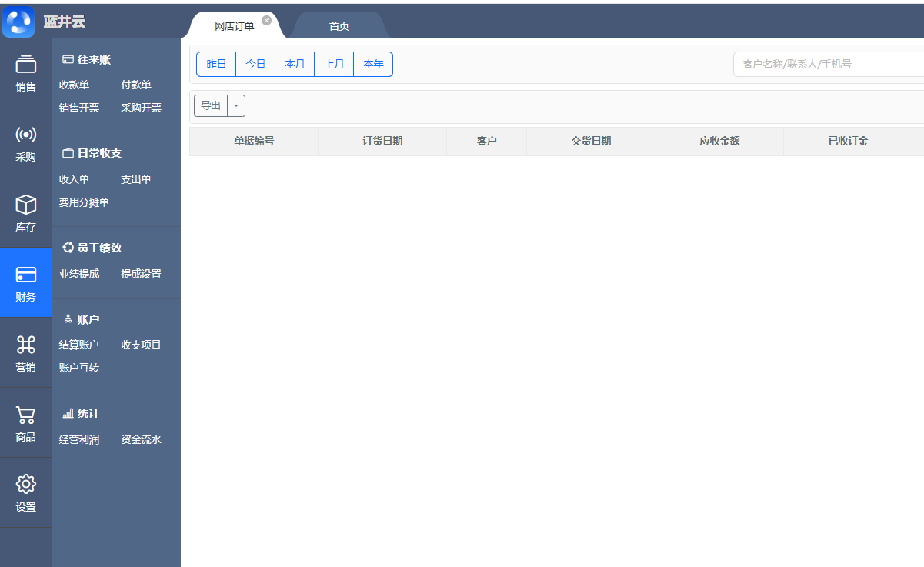Open 费用分摊单 menu item
Image resolution: width=924 pixels, height=567 pixels.
coord(85,202)
